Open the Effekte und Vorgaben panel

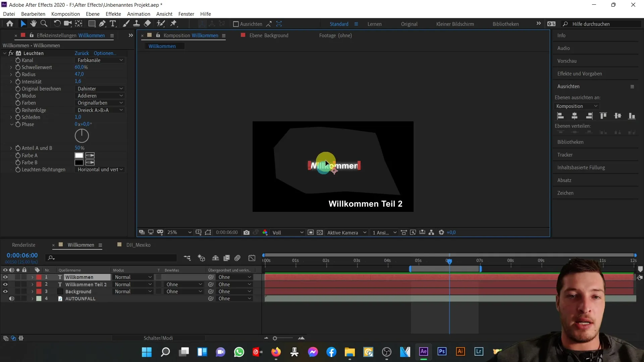coord(580,74)
